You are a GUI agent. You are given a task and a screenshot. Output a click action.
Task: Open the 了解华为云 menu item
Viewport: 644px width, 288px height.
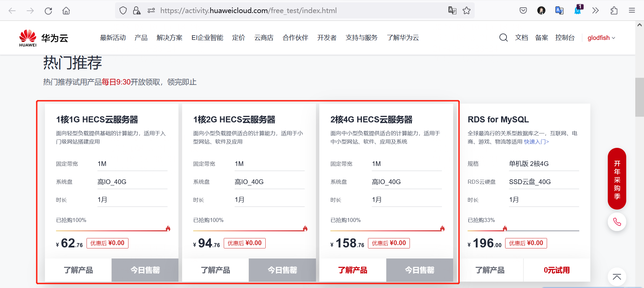point(403,38)
